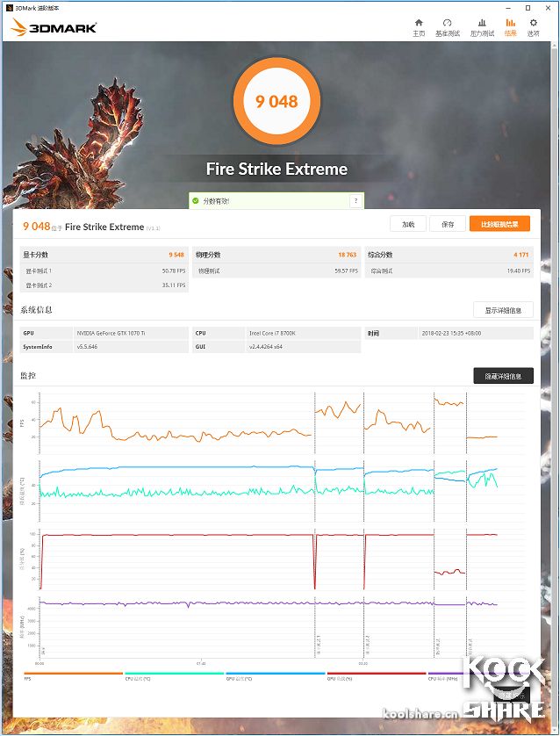560x736 pixels.
Task: Click the 3DMark logo in header
Action: point(54,27)
